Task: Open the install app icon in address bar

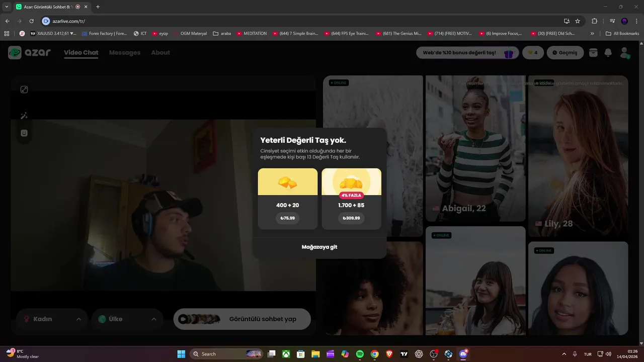Action: [567, 21]
